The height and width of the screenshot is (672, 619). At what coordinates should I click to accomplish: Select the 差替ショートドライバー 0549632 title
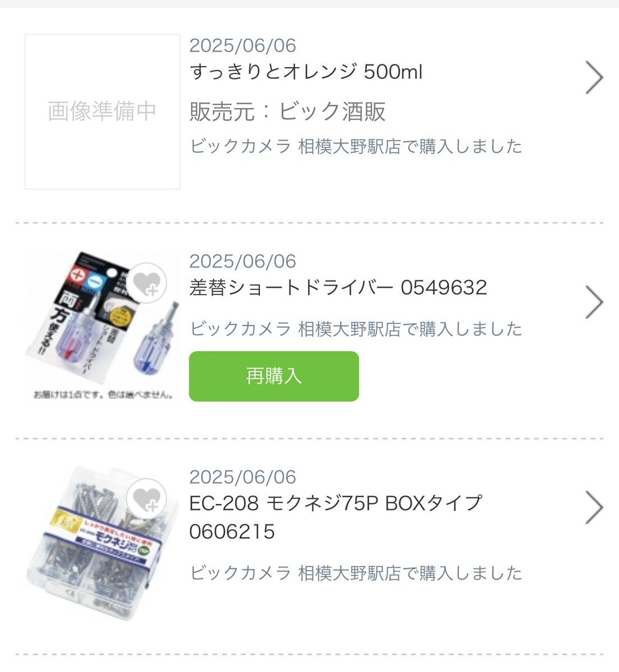338,287
